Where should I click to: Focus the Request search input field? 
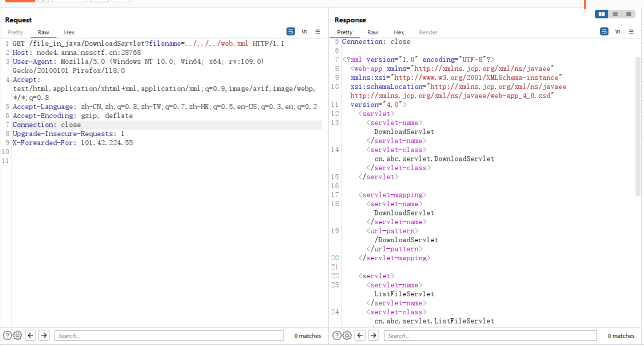click(x=169, y=336)
